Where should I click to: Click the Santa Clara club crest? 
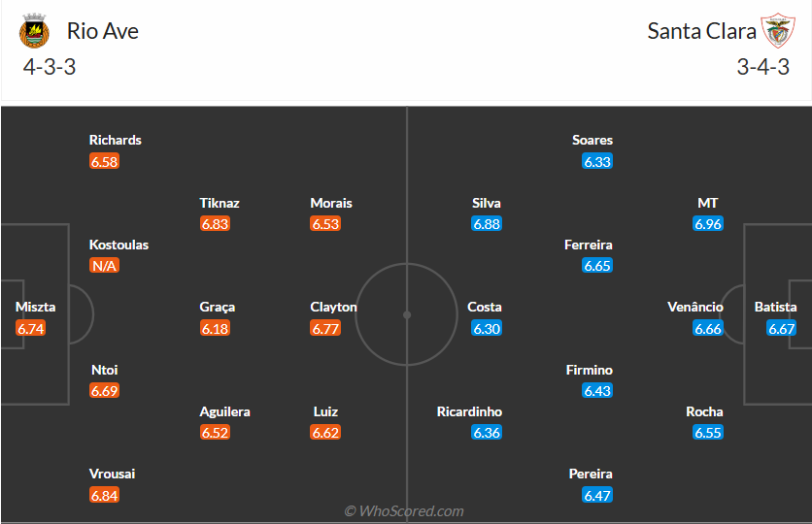[x=776, y=31]
